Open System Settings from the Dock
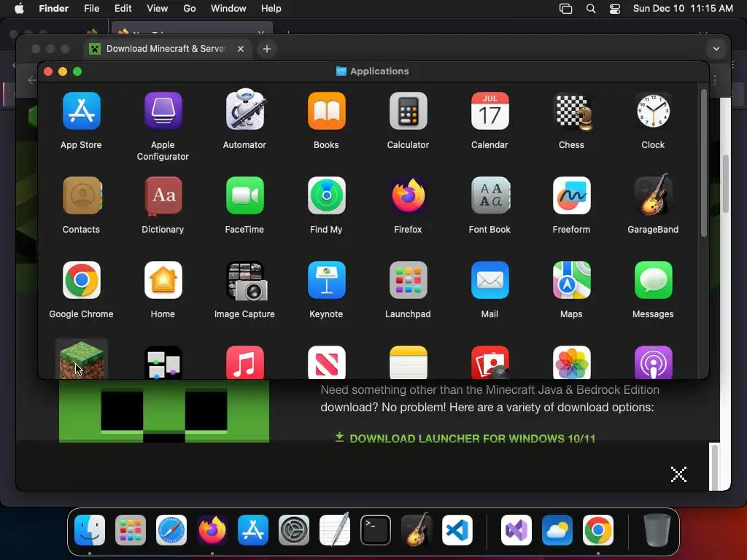This screenshot has width=747, height=560. (293, 530)
